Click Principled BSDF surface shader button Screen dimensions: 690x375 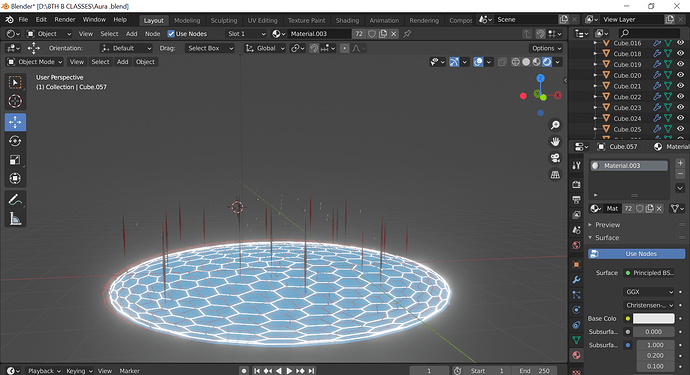649,273
